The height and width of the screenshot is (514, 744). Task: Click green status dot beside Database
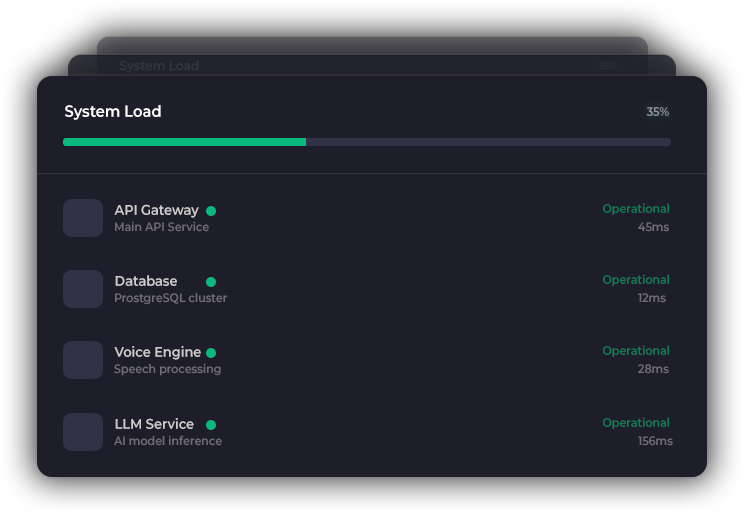211,282
